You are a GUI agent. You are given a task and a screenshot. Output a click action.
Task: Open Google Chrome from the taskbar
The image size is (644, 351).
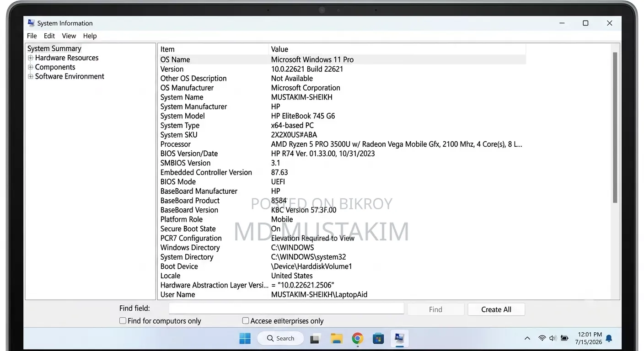(358, 338)
